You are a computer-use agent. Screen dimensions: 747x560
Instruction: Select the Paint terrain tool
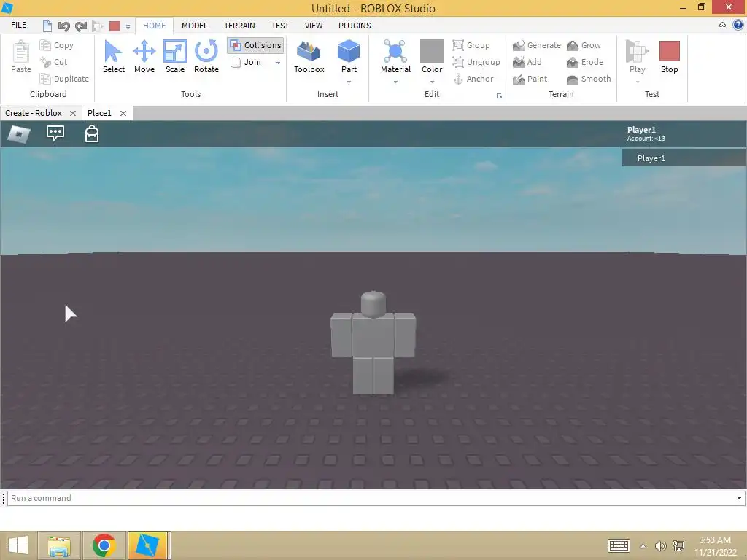[530, 79]
